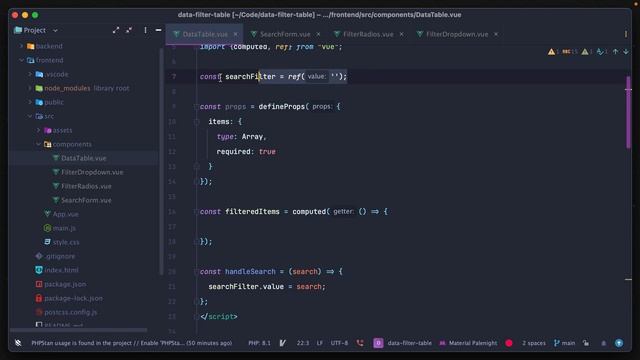Go to next highlighted error arrow
Screen dimensions: 640x360
[626, 52]
